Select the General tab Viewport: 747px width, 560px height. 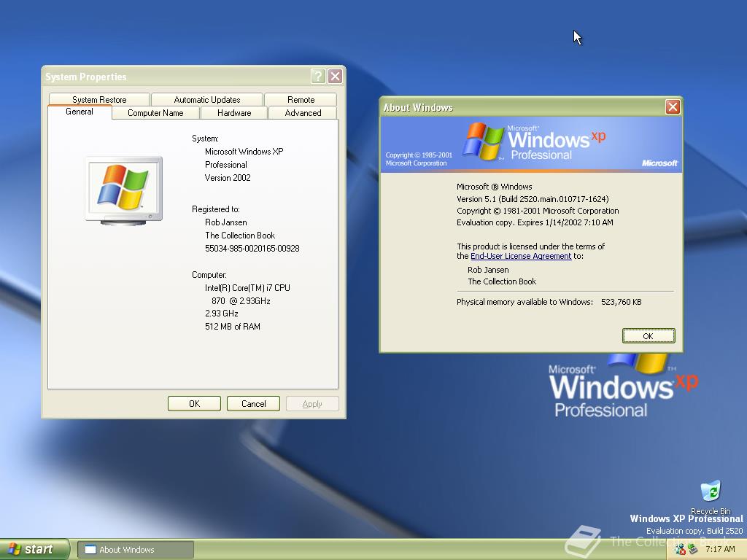pos(80,112)
